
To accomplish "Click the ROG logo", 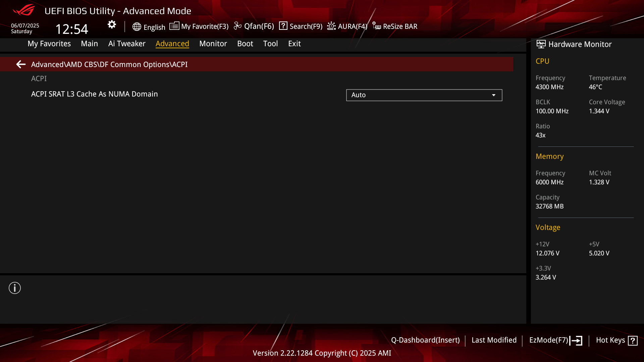I will click(x=23, y=10).
